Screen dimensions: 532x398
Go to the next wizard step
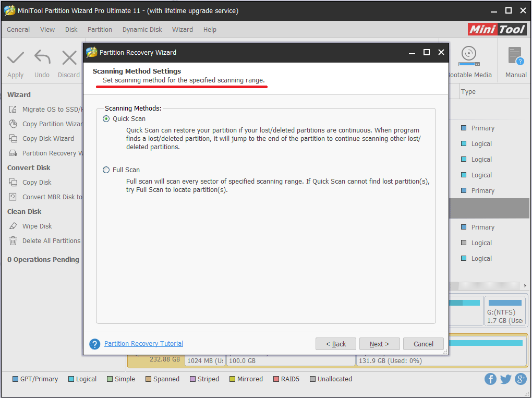[379, 344]
